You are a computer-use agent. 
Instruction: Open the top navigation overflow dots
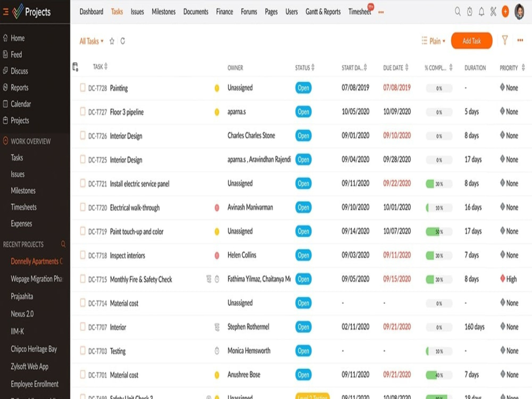(381, 12)
